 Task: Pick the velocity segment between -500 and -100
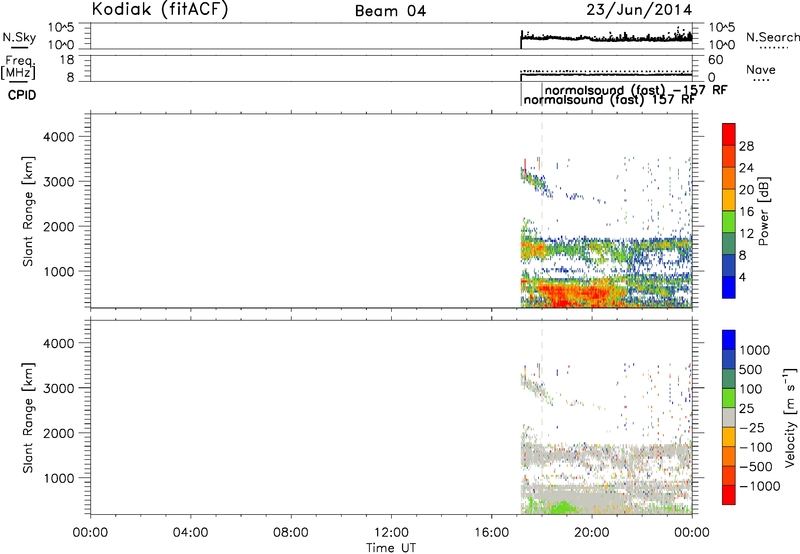(729, 456)
